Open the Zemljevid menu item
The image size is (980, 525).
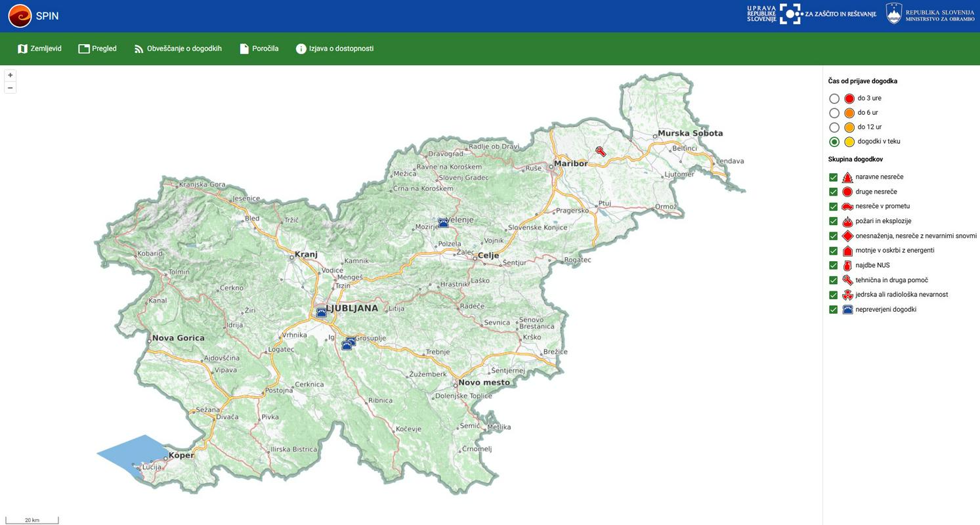point(39,49)
